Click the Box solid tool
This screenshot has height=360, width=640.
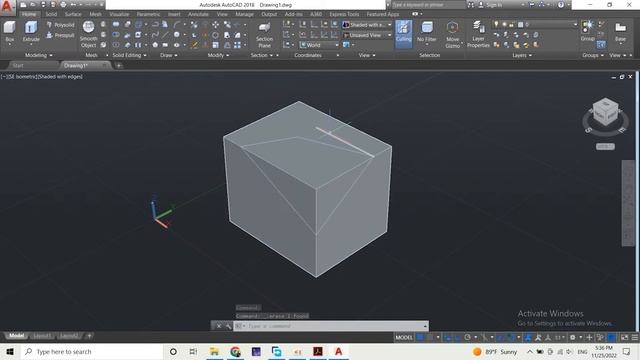[10, 31]
